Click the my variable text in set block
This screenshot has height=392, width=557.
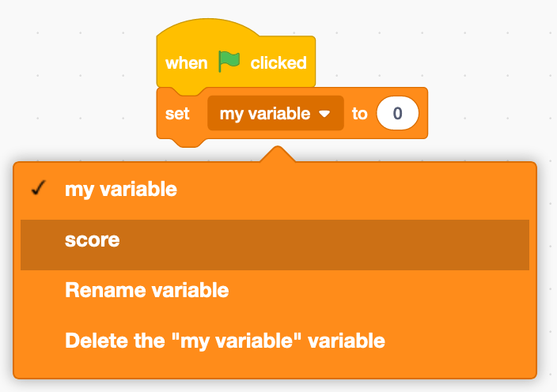pyautogui.click(x=265, y=114)
